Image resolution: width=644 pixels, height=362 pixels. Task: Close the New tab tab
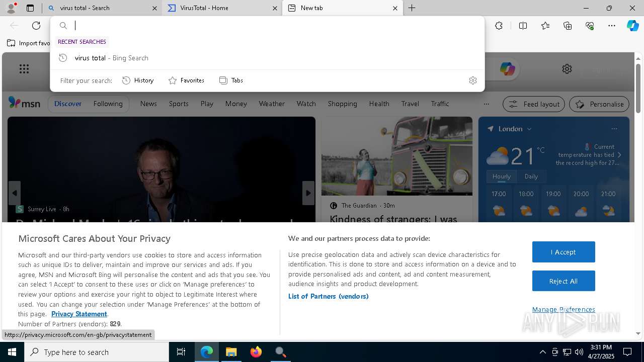click(x=395, y=8)
